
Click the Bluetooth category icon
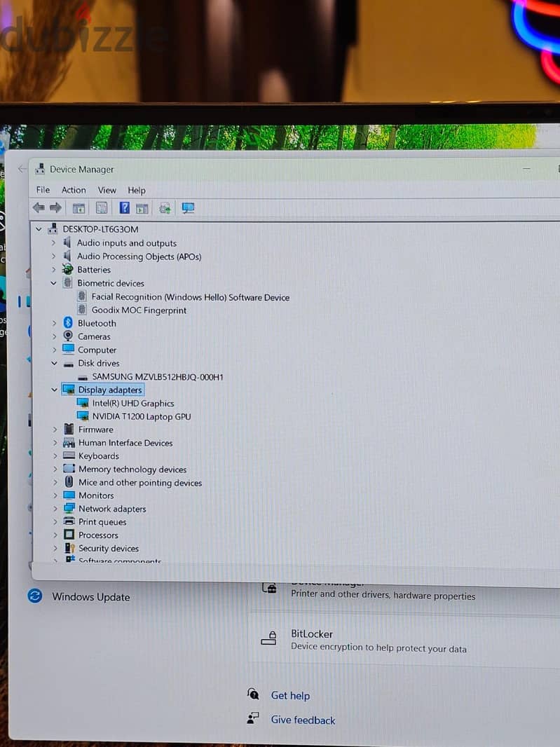pos(68,322)
